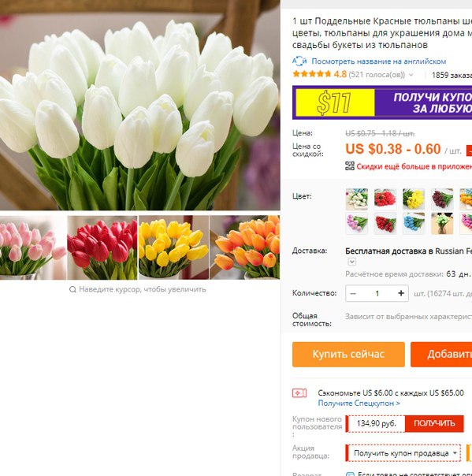Viewport: 472px width, 476px height.
Task: Select the yellow tulips color swatch
Action: pyautogui.click(x=414, y=199)
